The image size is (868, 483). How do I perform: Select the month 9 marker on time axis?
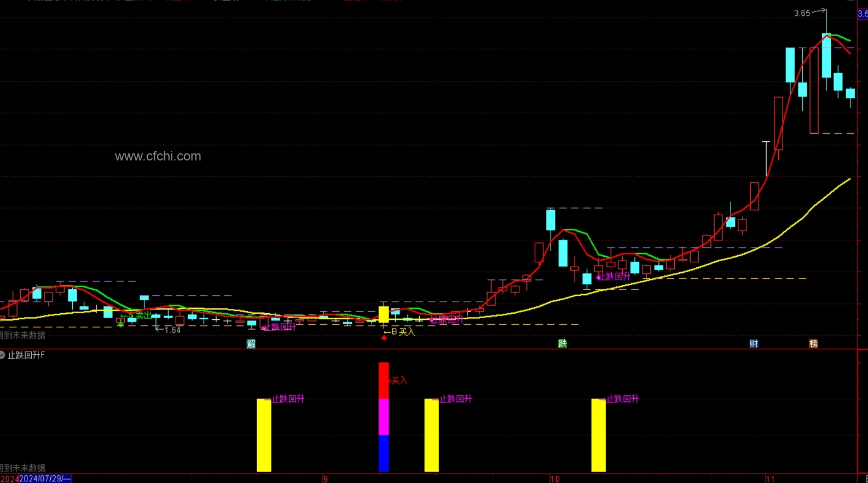[325, 479]
